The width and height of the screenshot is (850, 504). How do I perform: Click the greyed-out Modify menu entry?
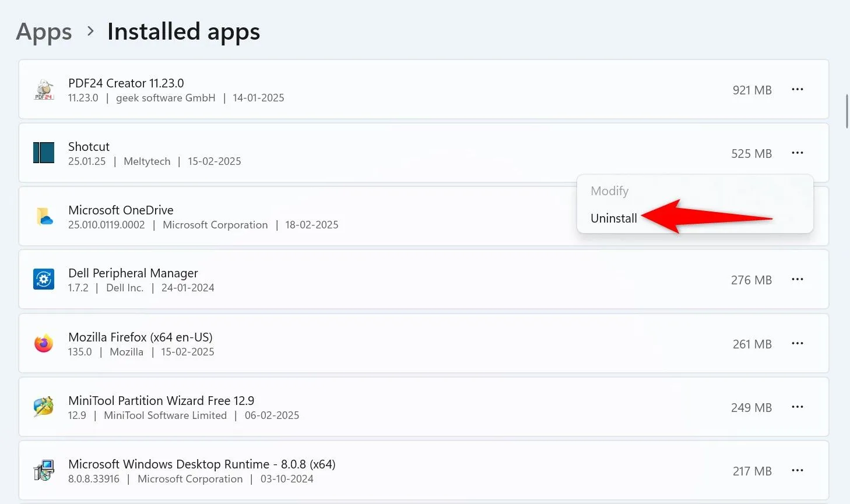coord(610,191)
